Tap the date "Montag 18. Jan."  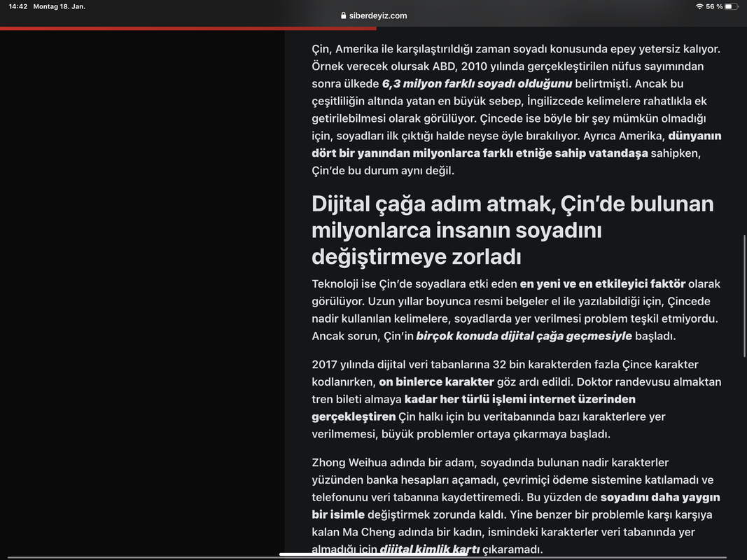pos(59,7)
